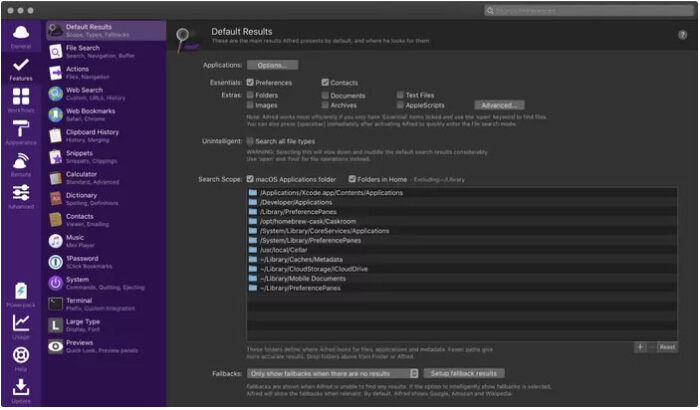Select the Music mini player icon
The image size is (700, 410).
coord(55,241)
